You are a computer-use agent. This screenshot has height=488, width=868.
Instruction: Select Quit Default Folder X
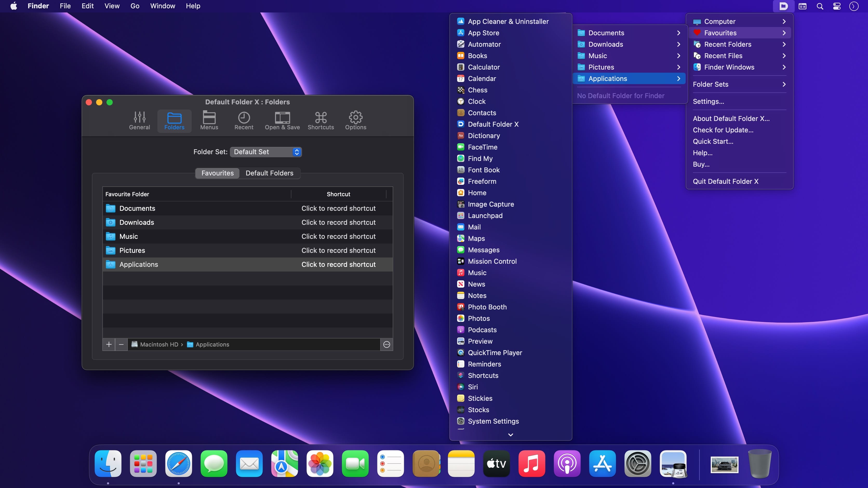pos(725,181)
